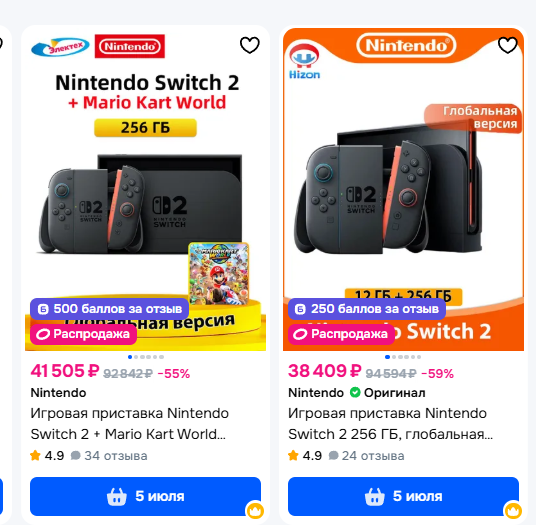
Task: Select second image dot on Mario Kart card
Action: pyautogui.click(x=136, y=357)
